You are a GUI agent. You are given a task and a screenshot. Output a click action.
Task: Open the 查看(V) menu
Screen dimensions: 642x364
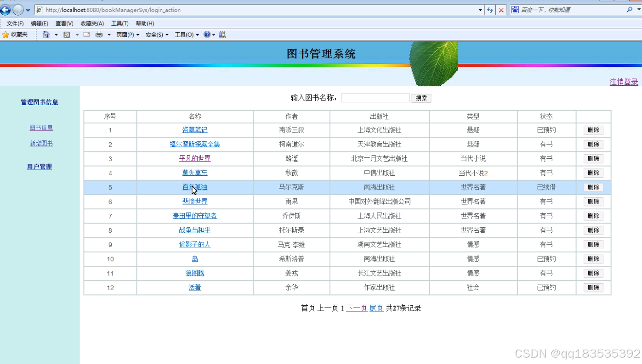click(x=64, y=23)
